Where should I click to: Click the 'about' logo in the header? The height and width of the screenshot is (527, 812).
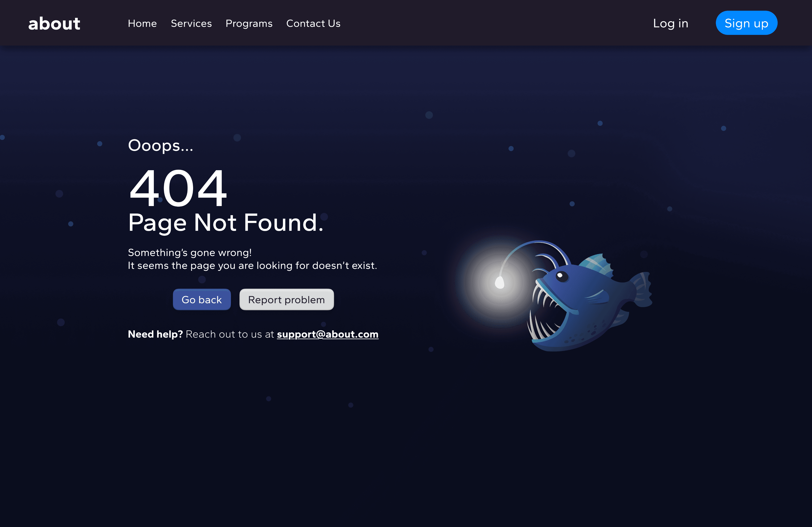54,24
